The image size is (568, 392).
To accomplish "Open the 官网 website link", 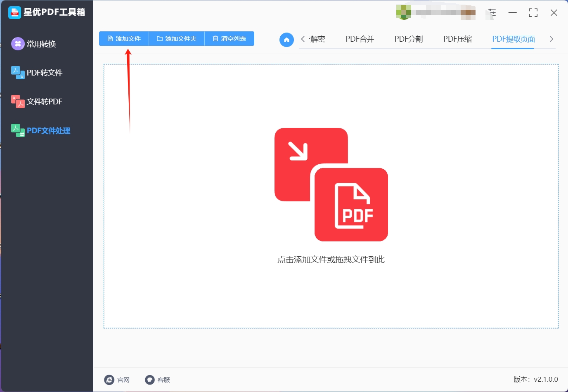I will coord(117,380).
